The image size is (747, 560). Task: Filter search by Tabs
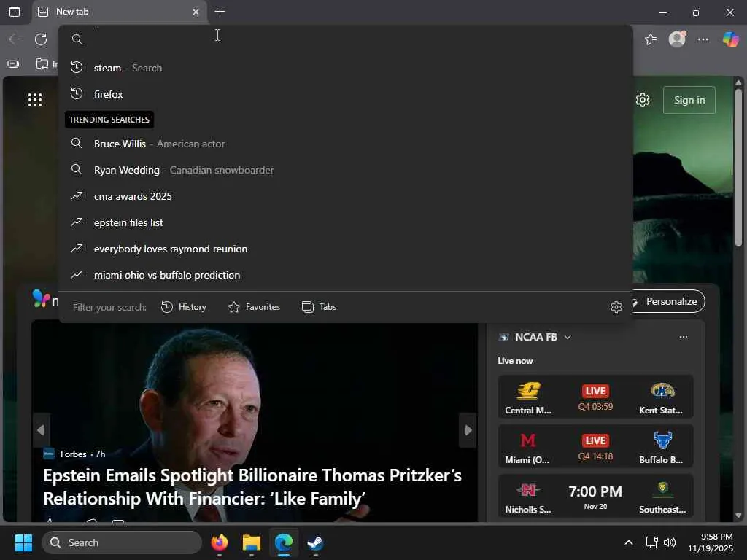(320, 307)
